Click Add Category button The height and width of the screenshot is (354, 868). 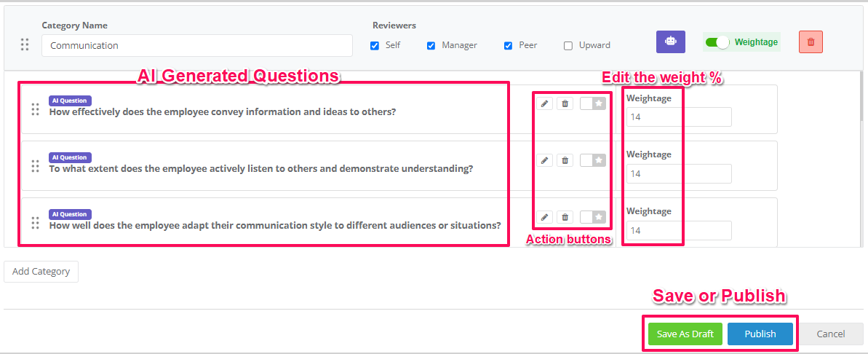tap(41, 272)
